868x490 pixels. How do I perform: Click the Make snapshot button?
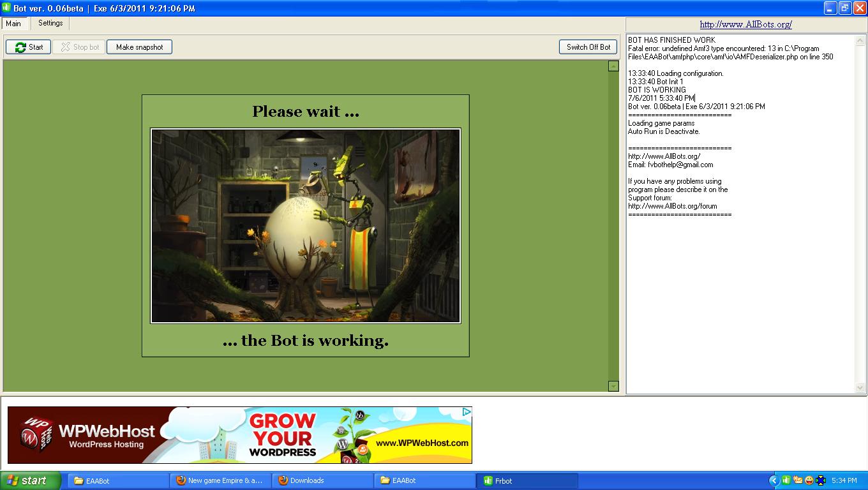139,47
